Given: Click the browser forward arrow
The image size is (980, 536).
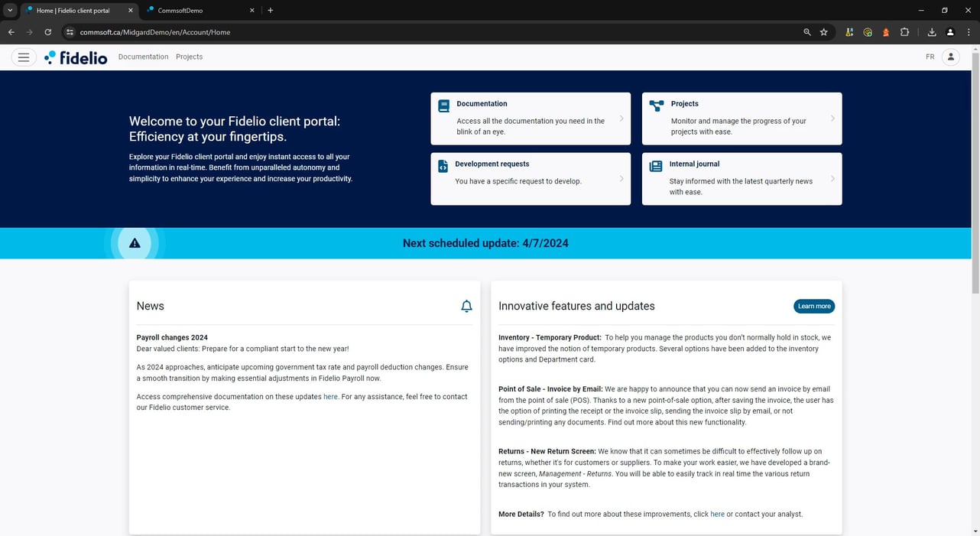Looking at the screenshot, I should 29,32.
